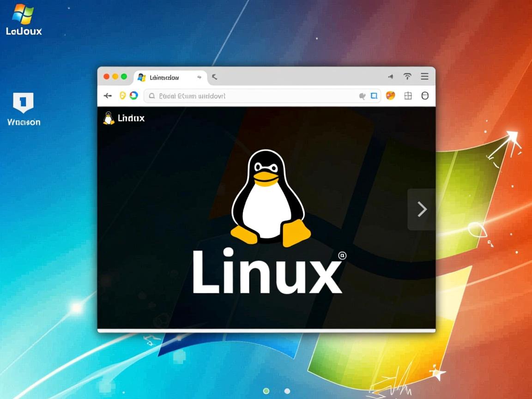Advance the carousel with the right chevron
This screenshot has width=532, height=399.
421,209
